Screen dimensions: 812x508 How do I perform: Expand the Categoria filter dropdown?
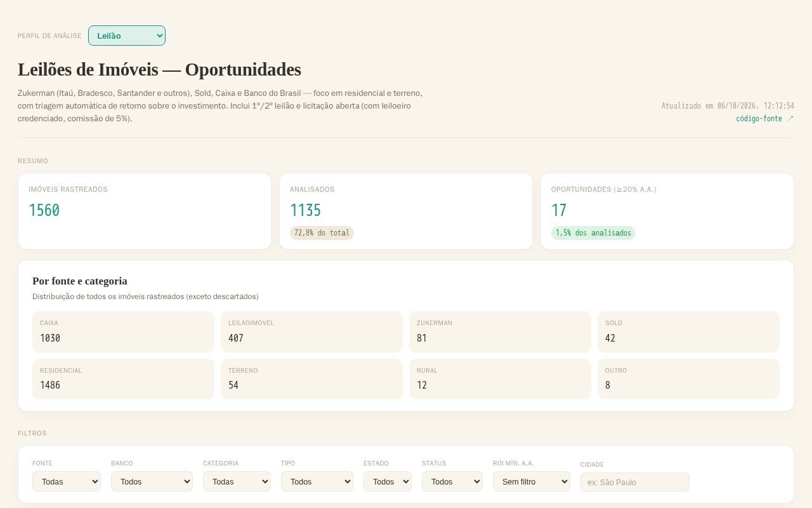pos(237,481)
